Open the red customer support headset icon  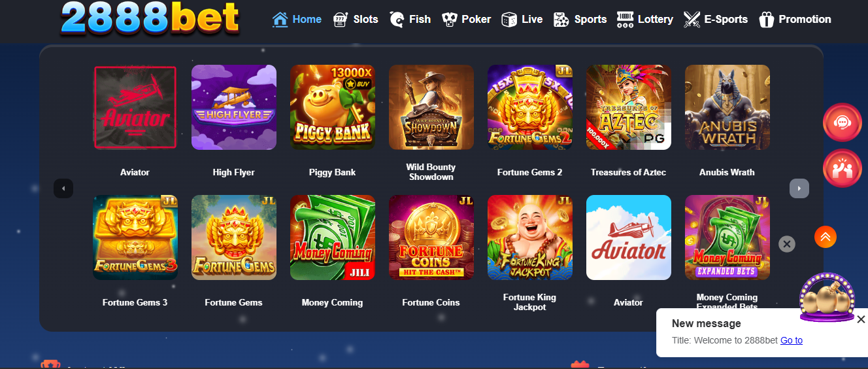pos(843,122)
